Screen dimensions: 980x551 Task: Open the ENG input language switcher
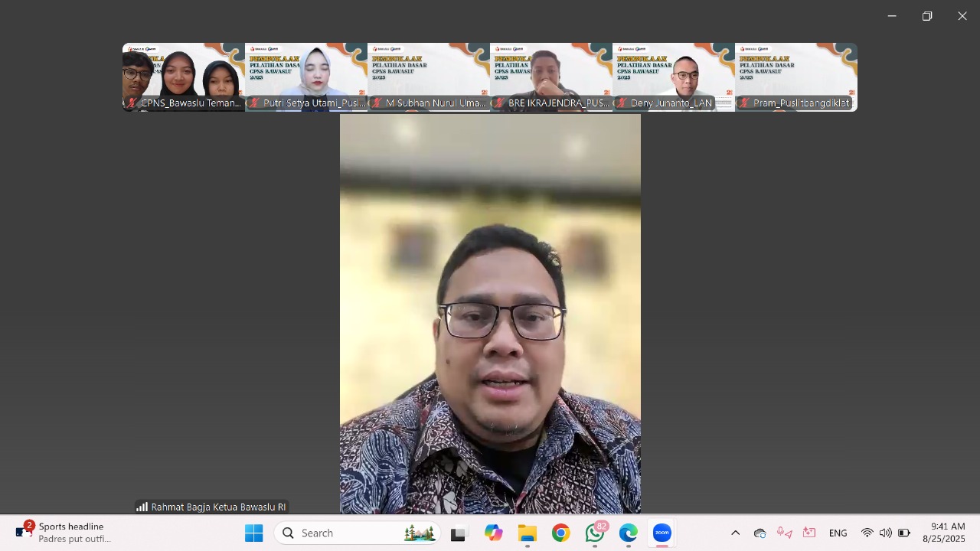(x=838, y=533)
